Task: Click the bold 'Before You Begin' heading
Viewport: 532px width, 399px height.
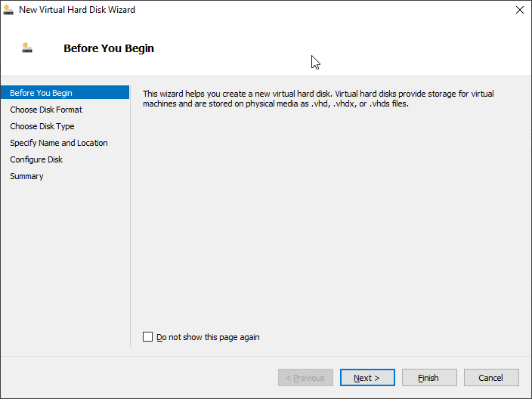Action: (x=109, y=48)
